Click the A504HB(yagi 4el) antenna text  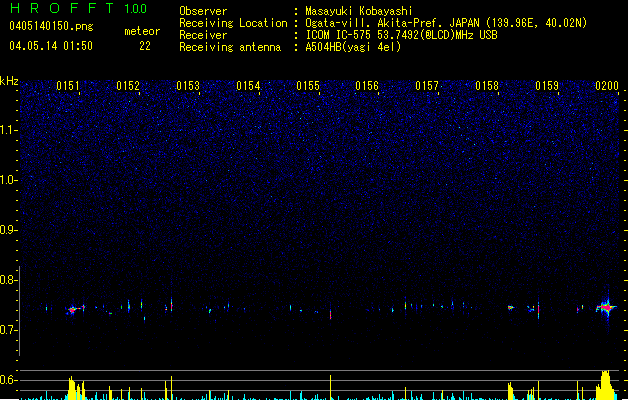(353, 47)
